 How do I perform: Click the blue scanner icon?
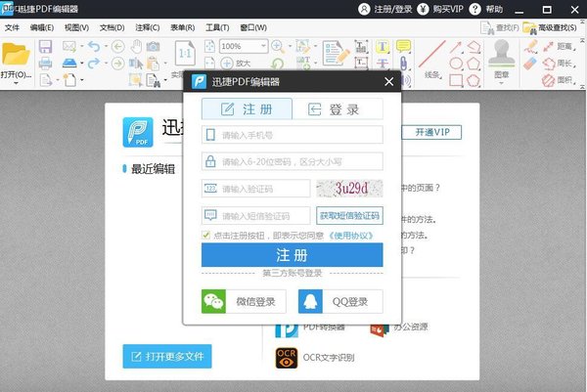click(x=69, y=63)
